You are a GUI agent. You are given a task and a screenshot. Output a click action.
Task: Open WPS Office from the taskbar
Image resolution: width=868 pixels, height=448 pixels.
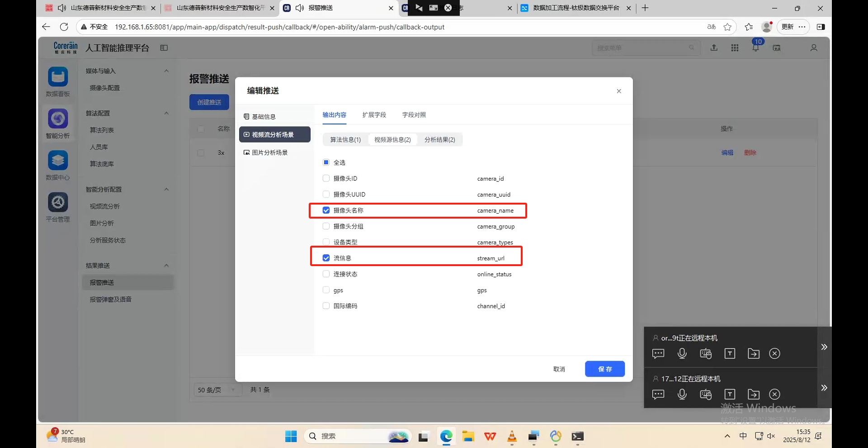(490, 436)
